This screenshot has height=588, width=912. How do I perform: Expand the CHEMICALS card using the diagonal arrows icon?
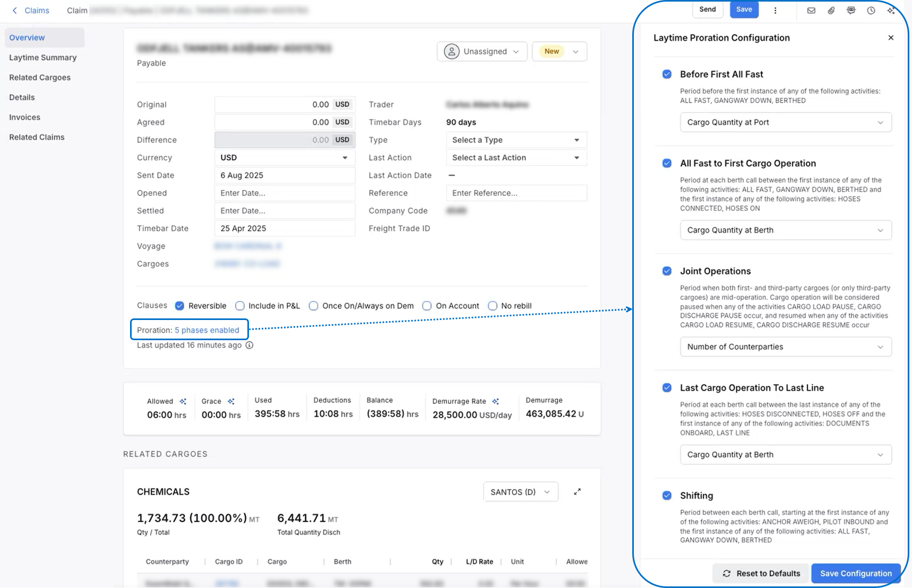[578, 491]
